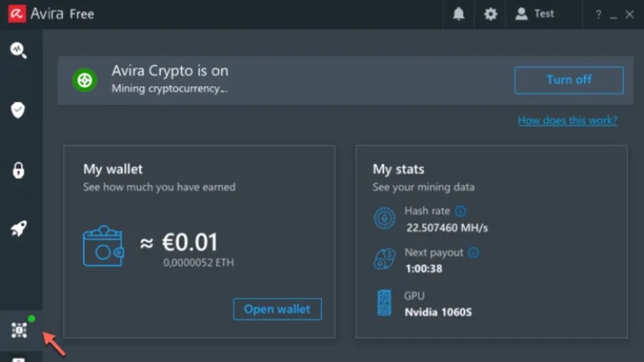Open the Performance rocket section
644x362 pixels.
click(18, 229)
